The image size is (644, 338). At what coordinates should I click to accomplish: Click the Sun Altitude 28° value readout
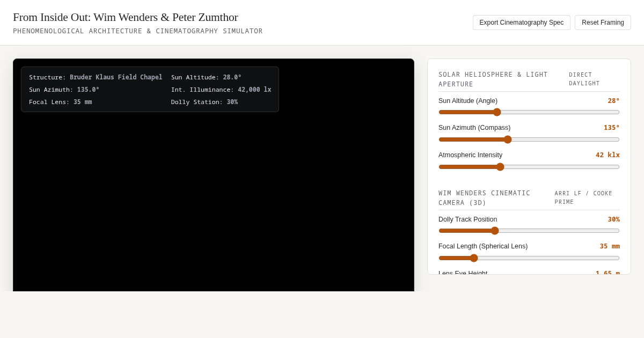613,101
